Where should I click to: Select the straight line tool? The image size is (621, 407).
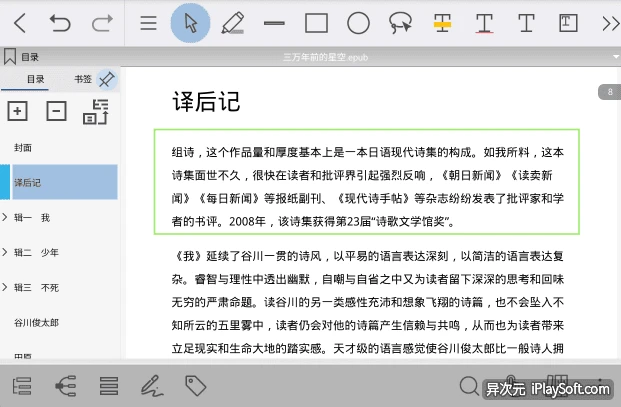(x=274, y=23)
